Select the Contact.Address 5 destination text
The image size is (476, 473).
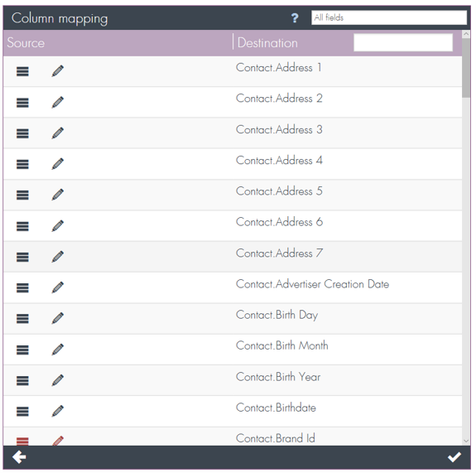tap(279, 191)
